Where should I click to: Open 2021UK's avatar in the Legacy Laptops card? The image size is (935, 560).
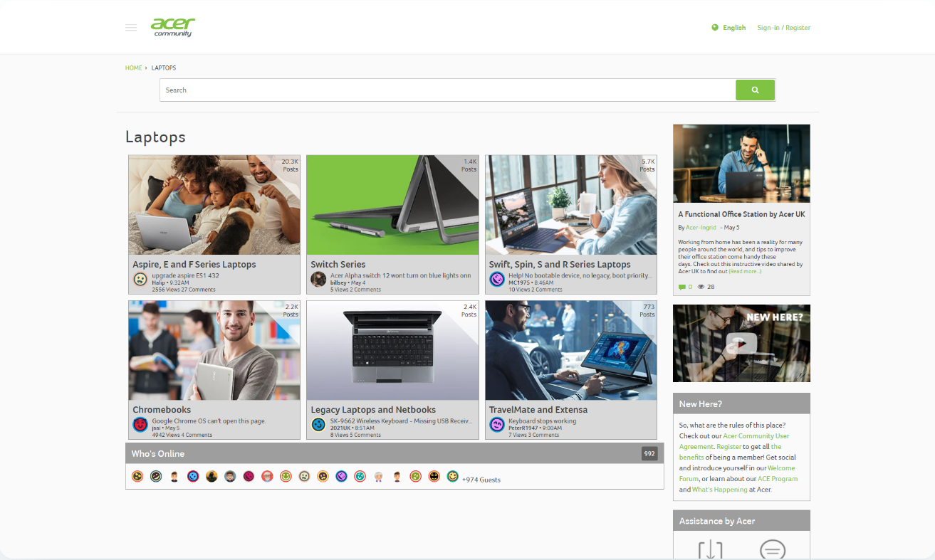coord(318,425)
